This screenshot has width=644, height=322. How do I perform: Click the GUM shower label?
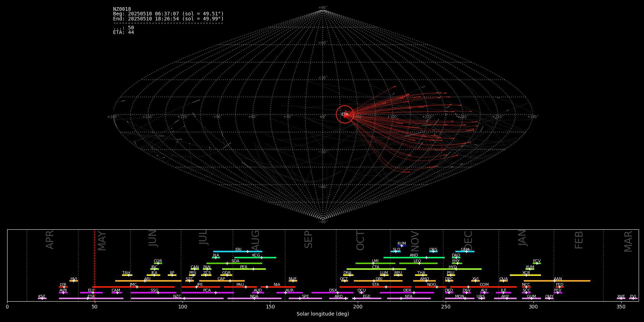(532, 297)
